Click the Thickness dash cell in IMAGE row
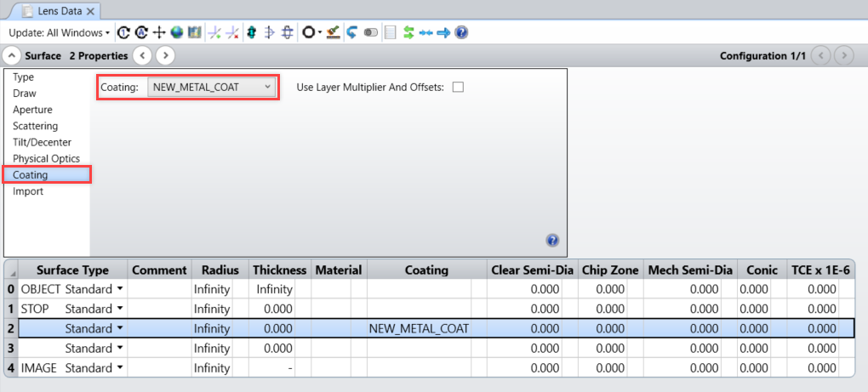Viewport: 868px width, 392px height. coord(271,368)
